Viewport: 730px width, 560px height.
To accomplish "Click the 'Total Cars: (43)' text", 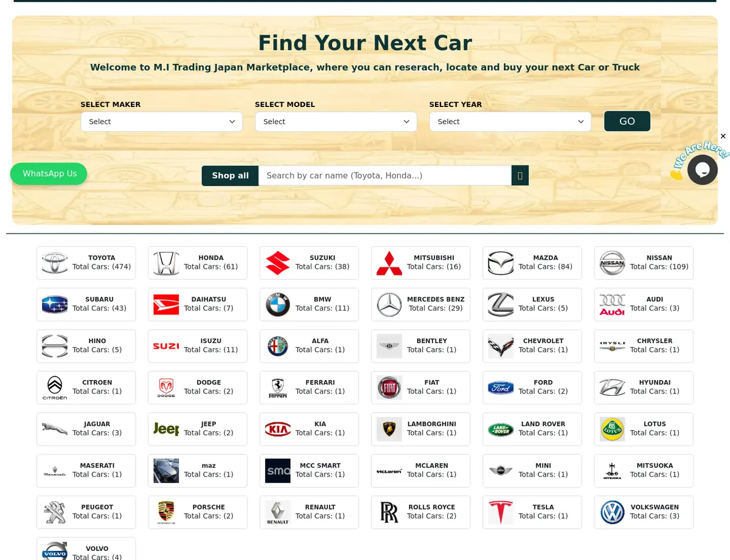I will (x=99, y=308).
